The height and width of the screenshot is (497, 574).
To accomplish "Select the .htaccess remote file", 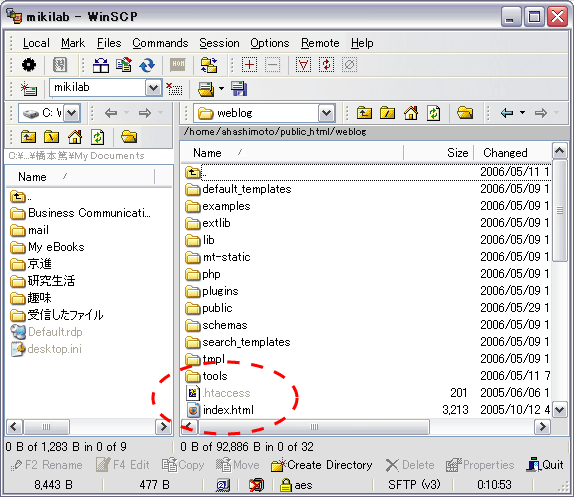I will pos(219,393).
